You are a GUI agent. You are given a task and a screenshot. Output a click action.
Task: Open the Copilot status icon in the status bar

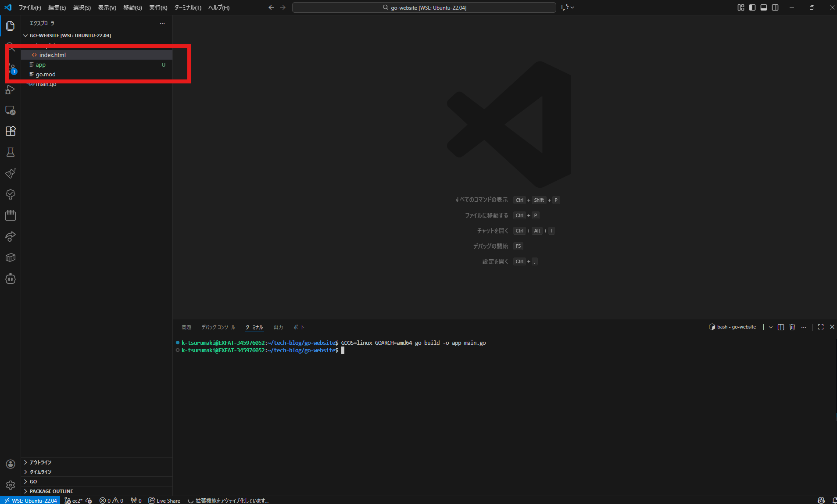pos(821,500)
